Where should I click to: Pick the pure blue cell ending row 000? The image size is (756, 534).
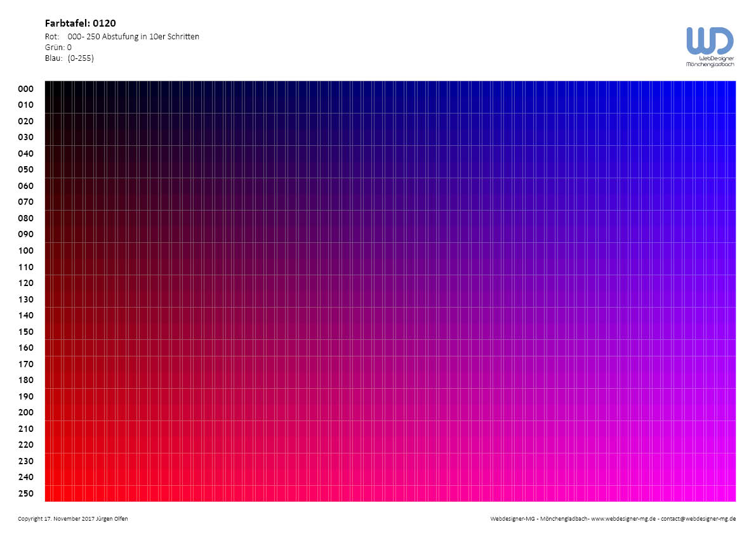tap(733, 89)
